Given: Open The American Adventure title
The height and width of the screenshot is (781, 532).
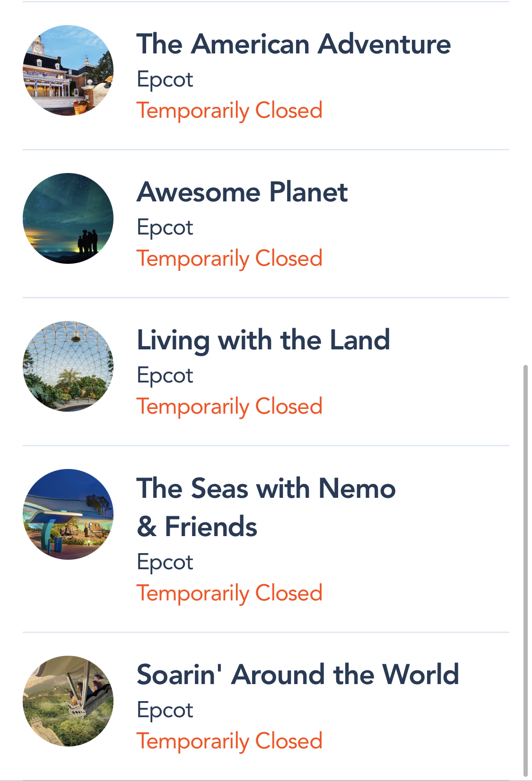Looking at the screenshot, I should (x=293, y=44).
